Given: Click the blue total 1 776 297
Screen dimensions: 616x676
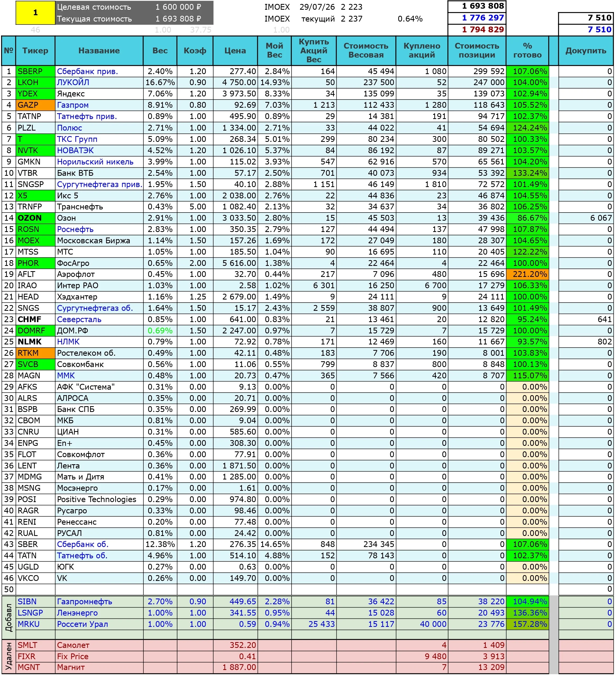Looking at the screenshot, I should (x=477, y=18).
